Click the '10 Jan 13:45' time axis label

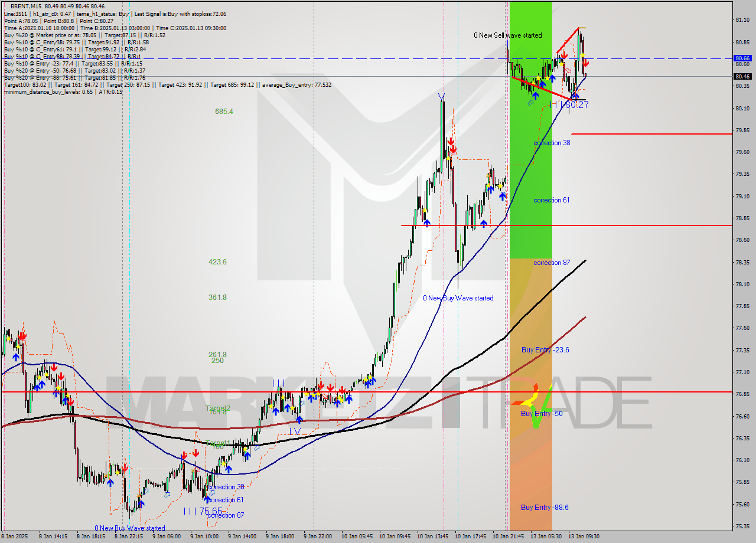pyautogui.click(x=433, y=537)
